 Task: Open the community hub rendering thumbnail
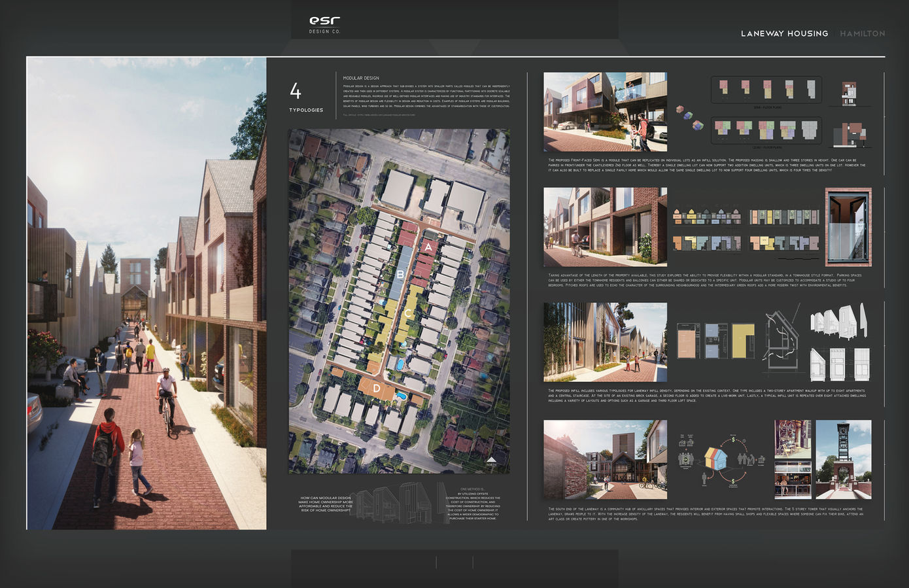[x=606, y=459]
